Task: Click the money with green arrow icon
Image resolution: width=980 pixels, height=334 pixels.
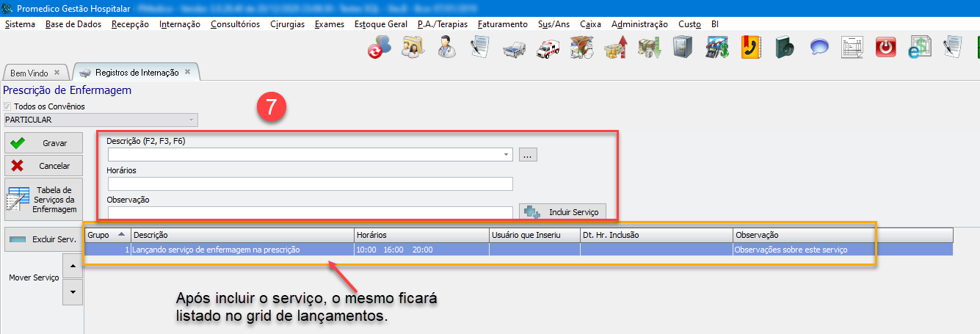Action: coord(648,48)
